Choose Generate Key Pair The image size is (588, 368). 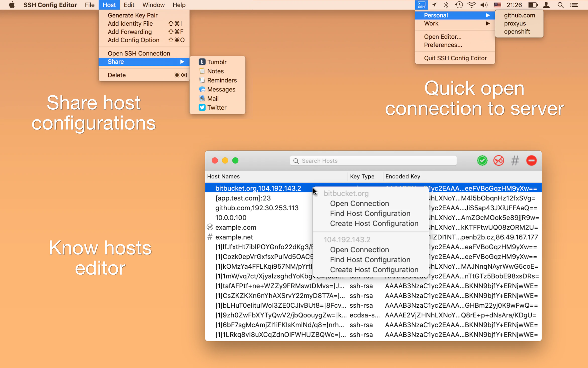coord(144,15)
